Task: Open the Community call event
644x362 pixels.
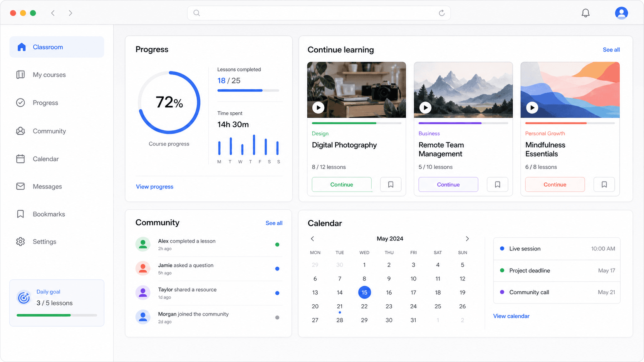Action: [557, 292]
